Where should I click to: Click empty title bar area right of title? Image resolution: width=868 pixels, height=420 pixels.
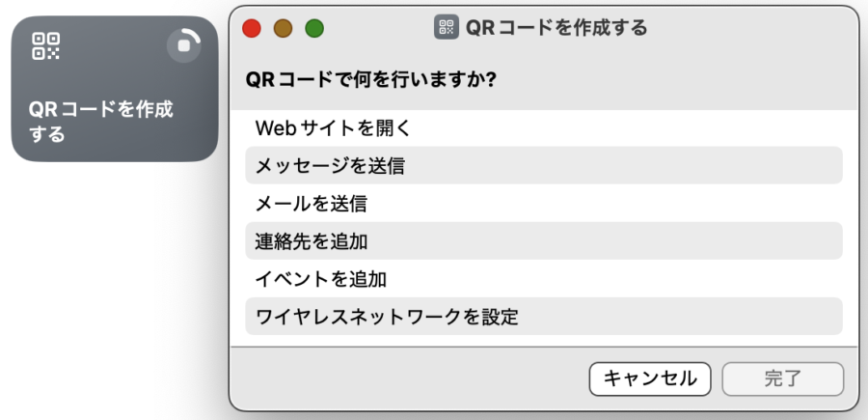point(752,27)
